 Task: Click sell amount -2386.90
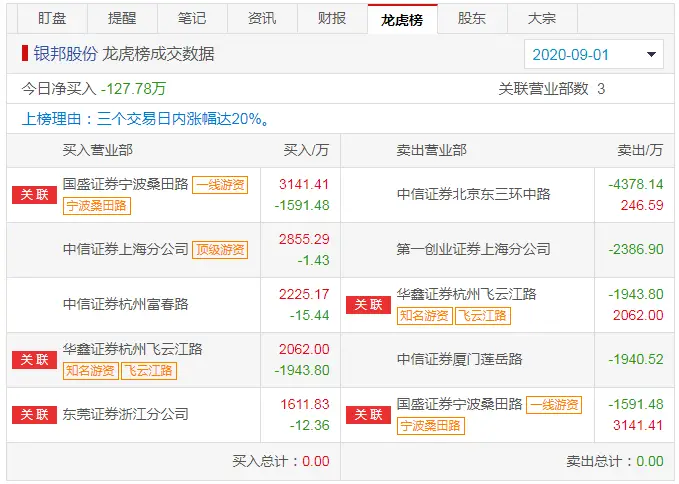click(x=636, y=249)
